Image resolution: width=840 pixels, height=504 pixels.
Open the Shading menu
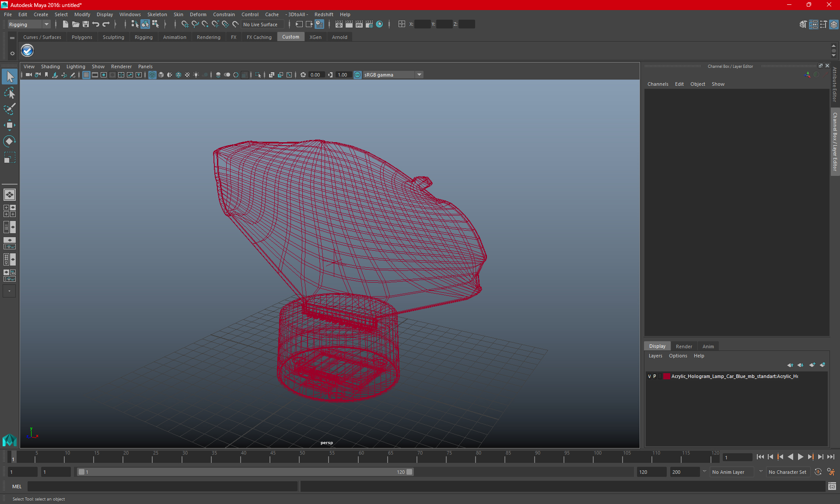(50, 66)
